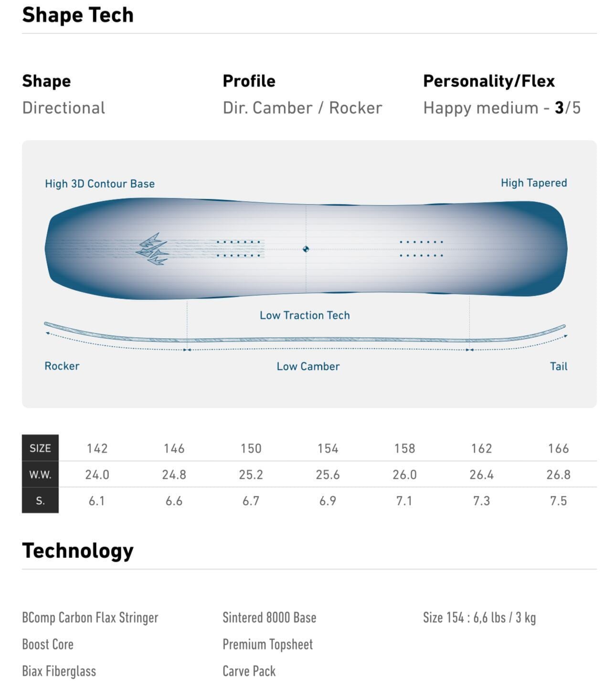
Task: Click the center crosshair marker on the board
Action: [306, 249]
